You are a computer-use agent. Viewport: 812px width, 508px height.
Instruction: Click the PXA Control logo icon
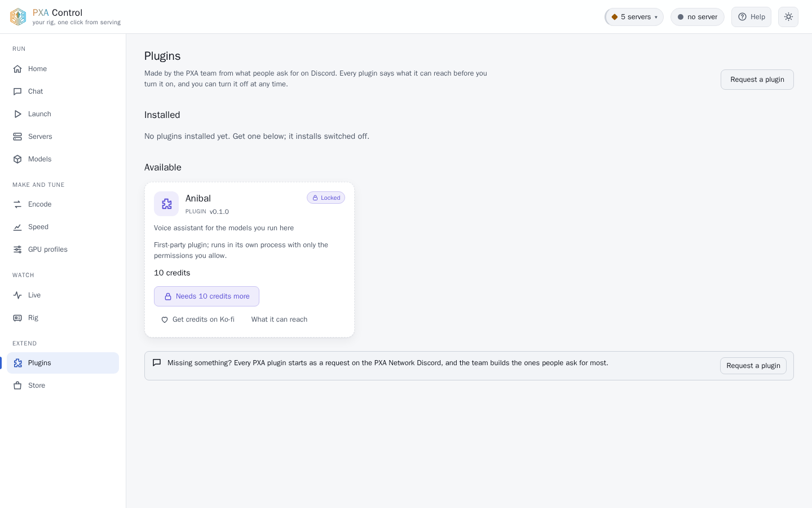point(18,17)
